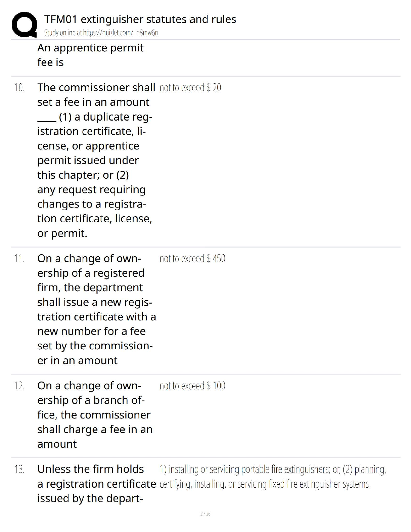Select the answer 'not to exceed $ 450'
The width and height of the screenshot is (411, 532).
192,259
